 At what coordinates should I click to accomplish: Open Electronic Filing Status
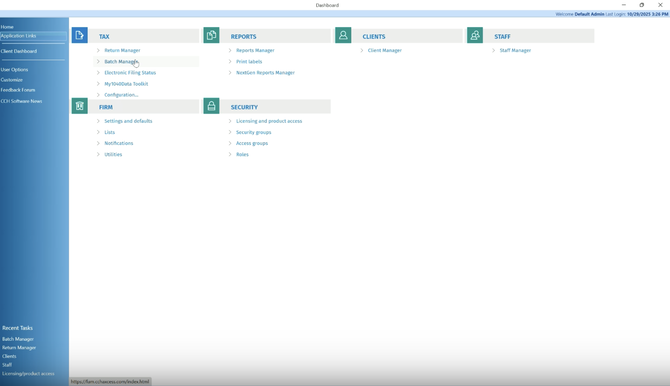pyautogui.click(x=130, y=73)
